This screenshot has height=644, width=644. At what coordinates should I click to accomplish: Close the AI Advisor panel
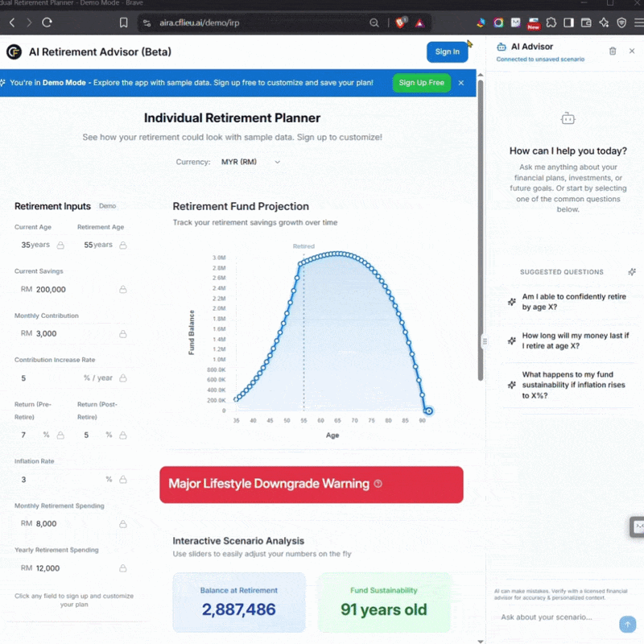pyautogui.click(x=632, y=51)
